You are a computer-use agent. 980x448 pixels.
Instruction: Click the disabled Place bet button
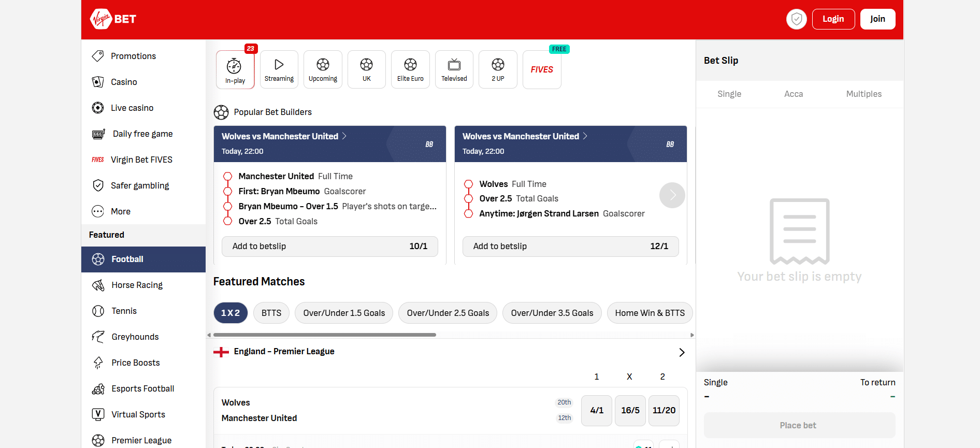pyautogui.click(x=800, y=425)
